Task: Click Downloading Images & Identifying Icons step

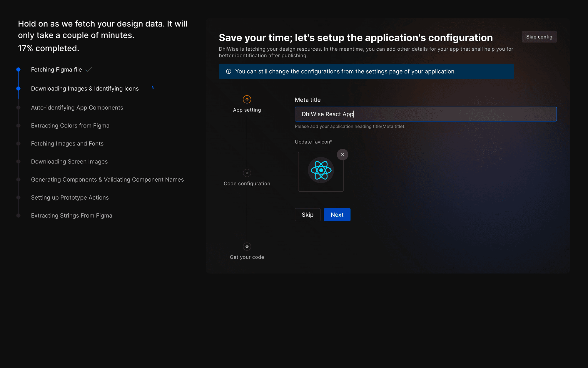Action: (85, 89)
